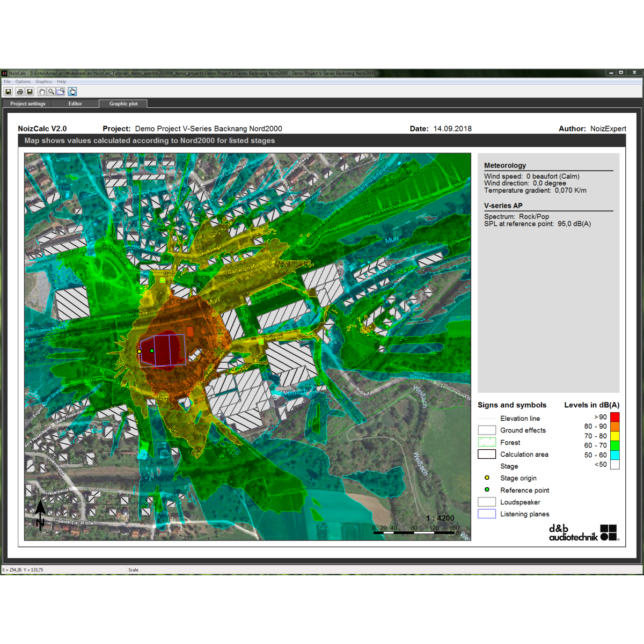Select the magnifier zoom tool
The image size is (644, 644).
click(x=51, y=92)
